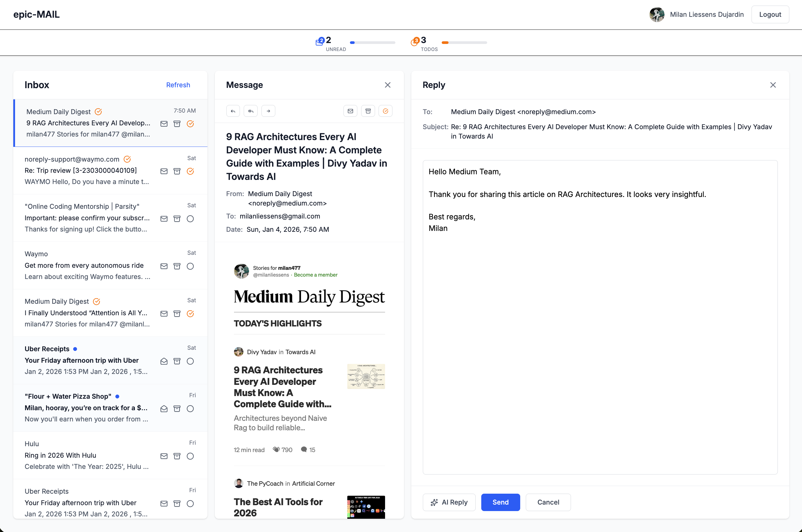Screen dimensions: 802x532
Task: Open the Medium Attention is All You email
Action: point(86,313)
